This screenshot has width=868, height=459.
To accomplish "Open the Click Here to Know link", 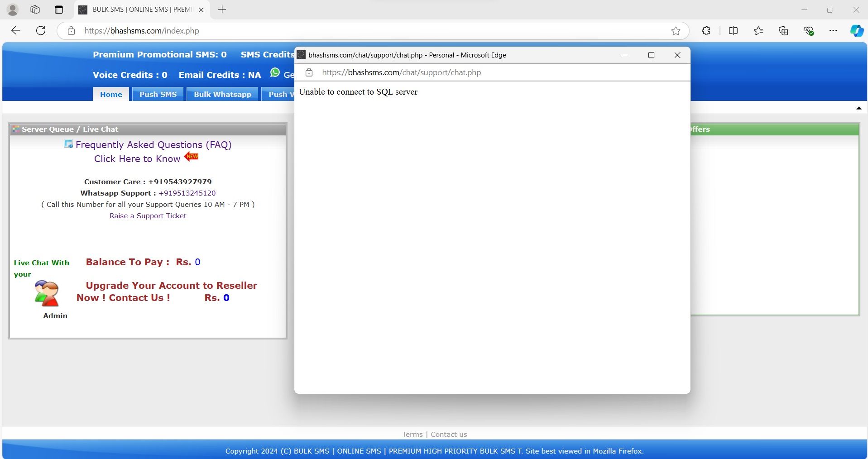I will click(137, 159).
